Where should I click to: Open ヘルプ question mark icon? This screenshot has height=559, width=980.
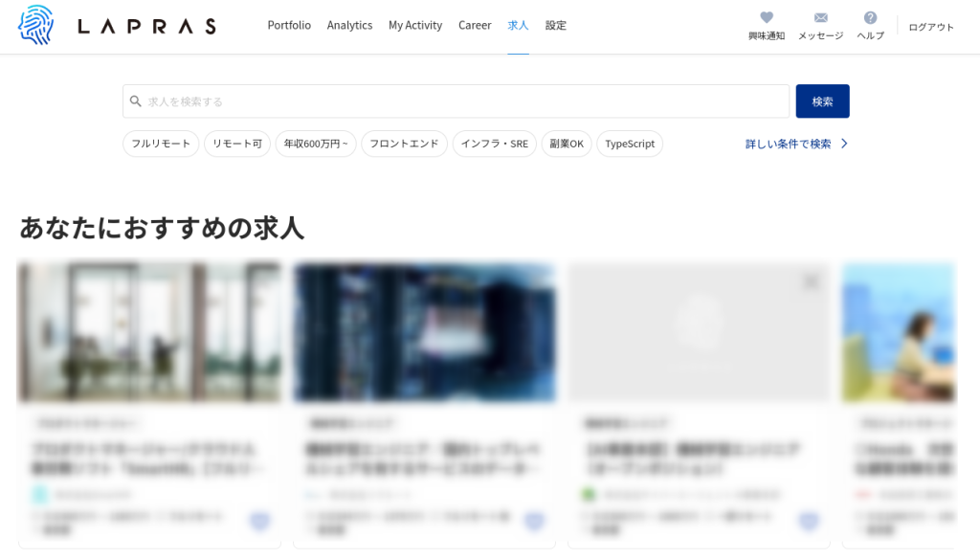[870, 18]
